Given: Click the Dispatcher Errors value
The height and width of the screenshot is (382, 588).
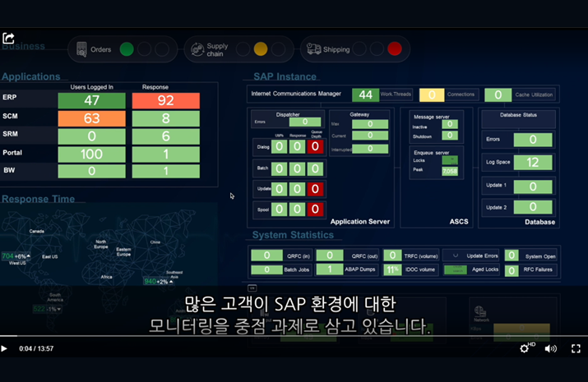Looking at the screenshot, I should pyautogui.click(x=305, y=122).
